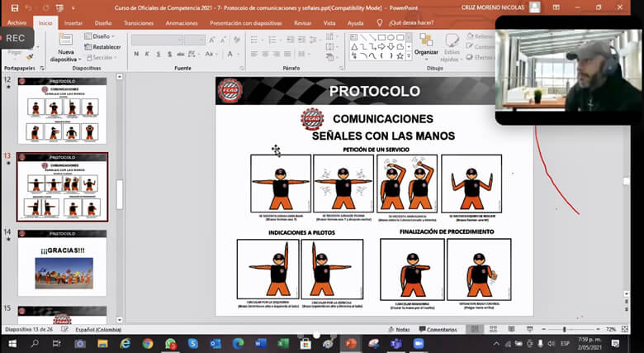Click the Zoom app taskbar icon
Screen dimensions: 644x353
(418, 343)
